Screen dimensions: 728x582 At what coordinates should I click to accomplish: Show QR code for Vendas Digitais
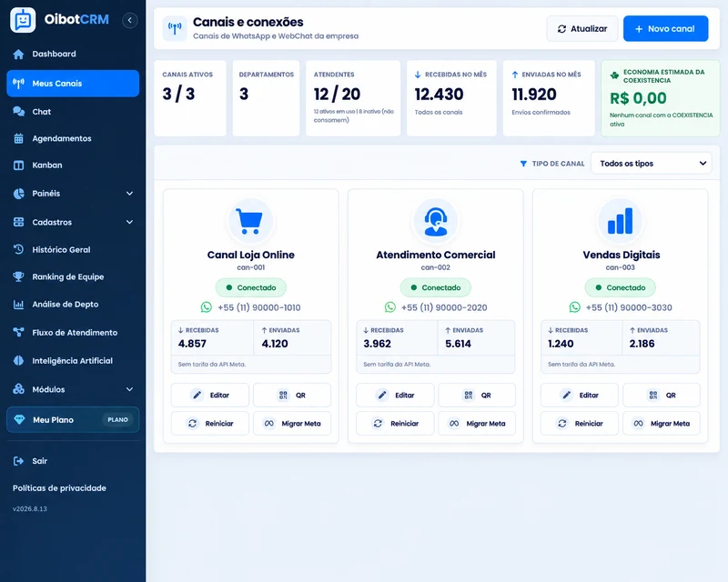click(662, 395)
